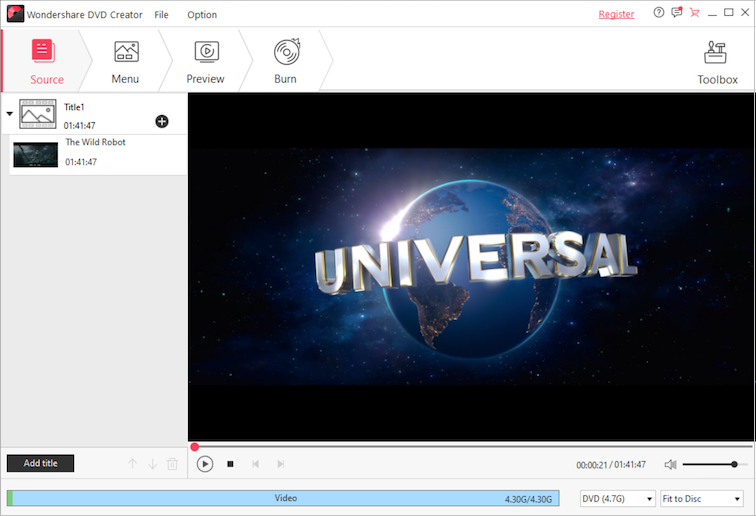The image size is (756, 516).
Task: Click the Register link
Action: pyautogui.click(x=616, y=14)
